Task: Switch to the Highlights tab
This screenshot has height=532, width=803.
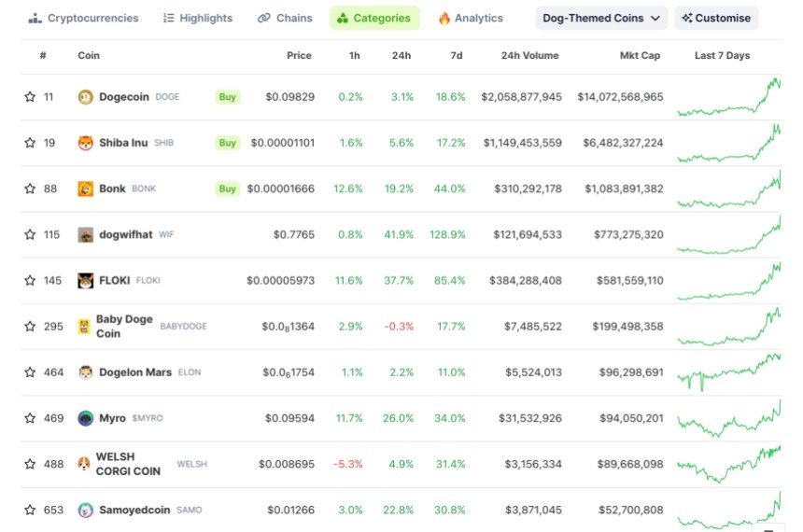Action: [198, 18]
